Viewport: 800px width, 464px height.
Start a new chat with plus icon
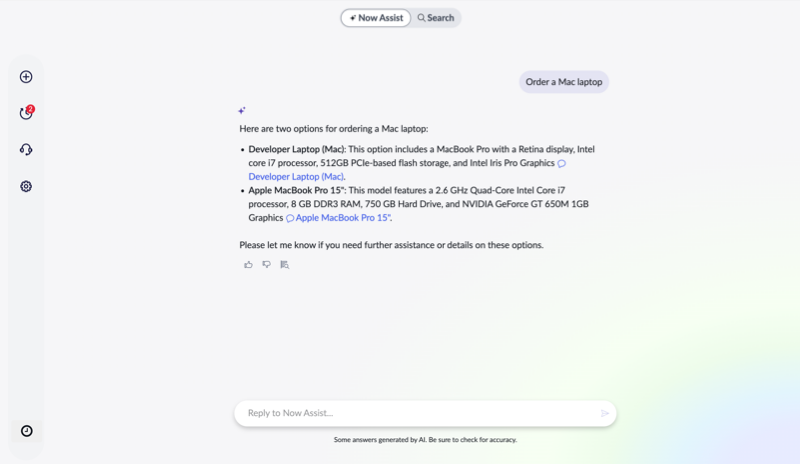(26, 77)
